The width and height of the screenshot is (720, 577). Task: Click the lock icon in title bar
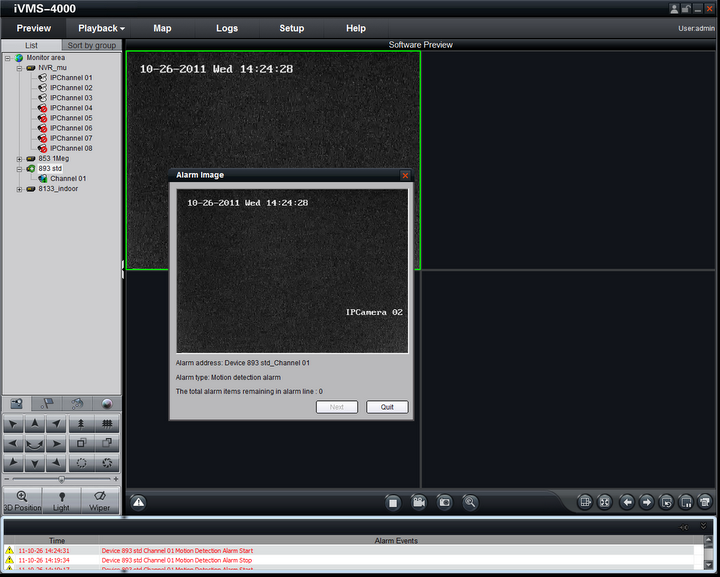[x=686, y=8]
